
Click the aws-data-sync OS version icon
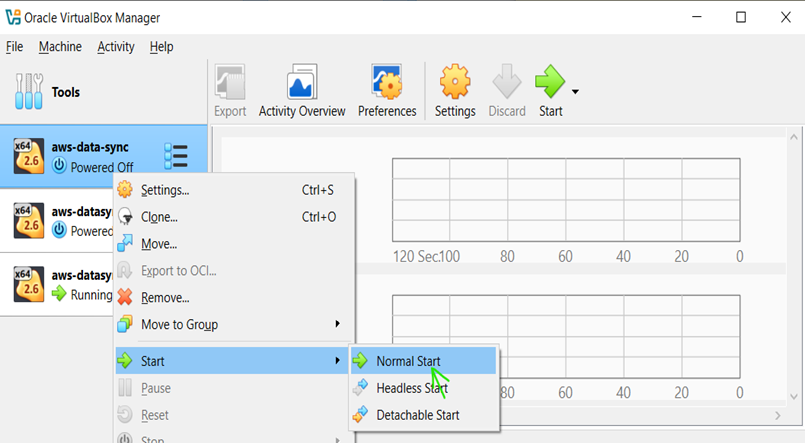click(29, 156)
